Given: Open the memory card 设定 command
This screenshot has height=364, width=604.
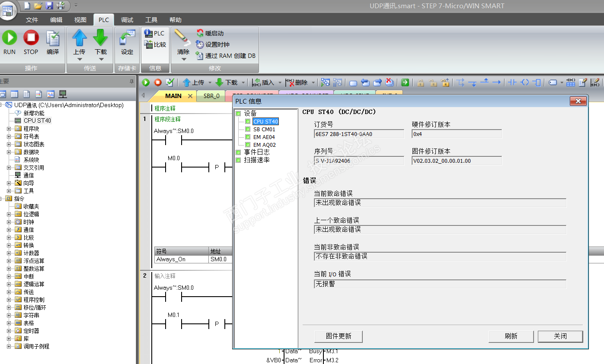Looking at the screenshot, I should click(x=127, y=43).
